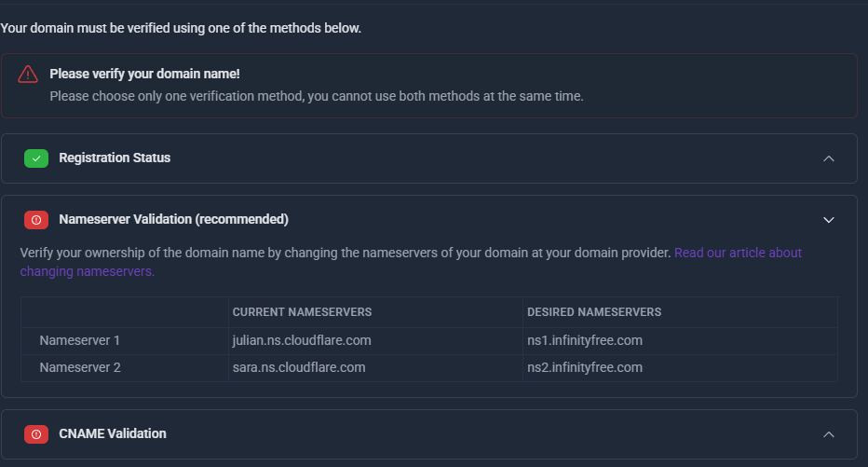Screen dimensions: 868x467
Task: Click the red warning triangle alert icon
Action: tap(28, 75)
